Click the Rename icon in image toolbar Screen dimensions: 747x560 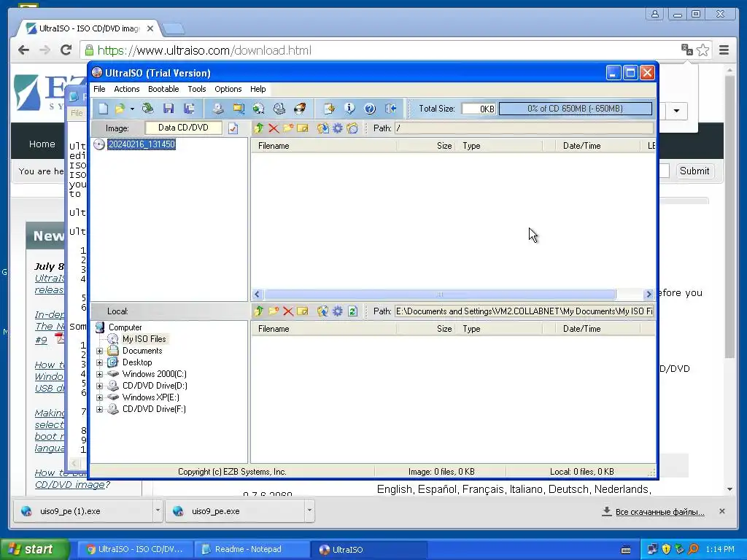tap(303, 128)
